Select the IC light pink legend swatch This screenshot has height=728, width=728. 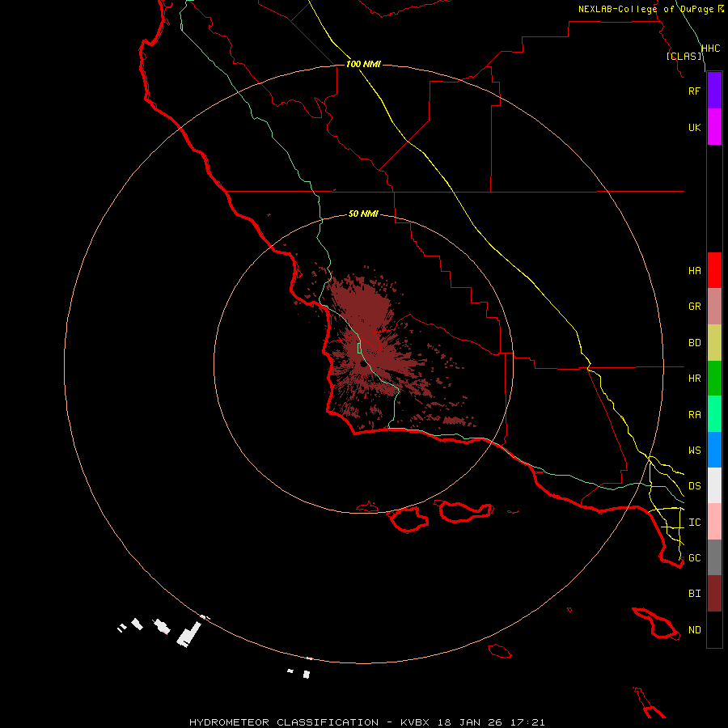[714, 522]
